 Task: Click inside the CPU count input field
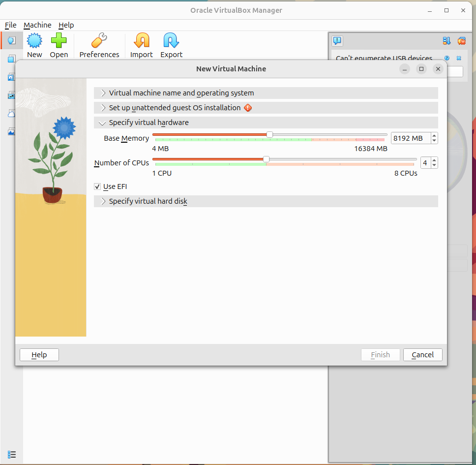click(426, 162)
